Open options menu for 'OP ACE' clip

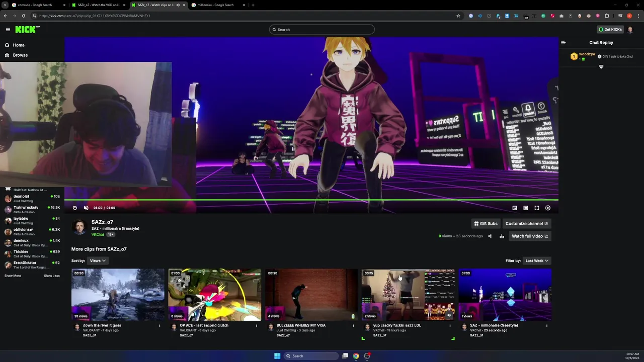tap(257, 326)
